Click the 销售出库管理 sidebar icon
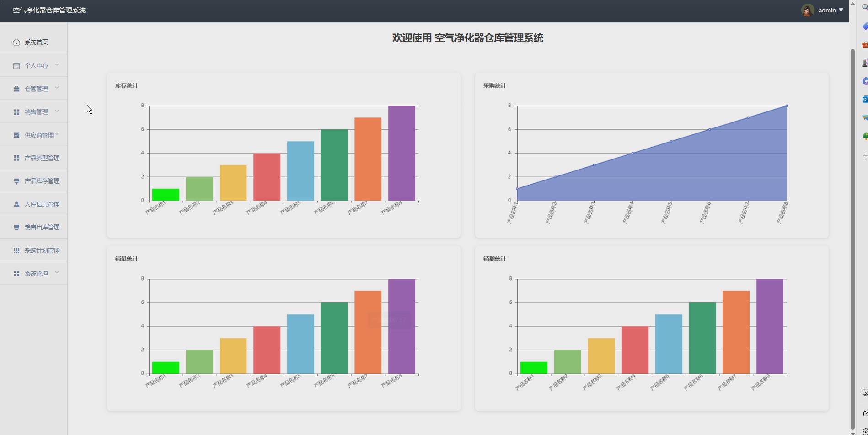The width and height of the screenshot is (868, 435). click(16, 228)
